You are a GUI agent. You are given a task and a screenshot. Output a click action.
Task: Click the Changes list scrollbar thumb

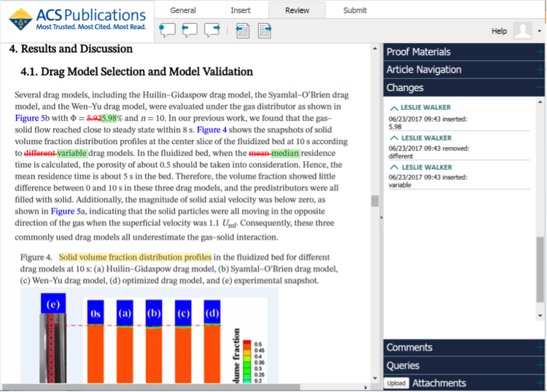click(x=540, y=269)
